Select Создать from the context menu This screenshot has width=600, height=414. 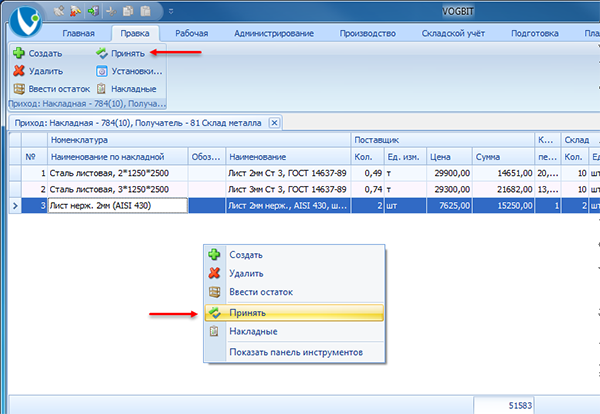(x=245, y=255)
